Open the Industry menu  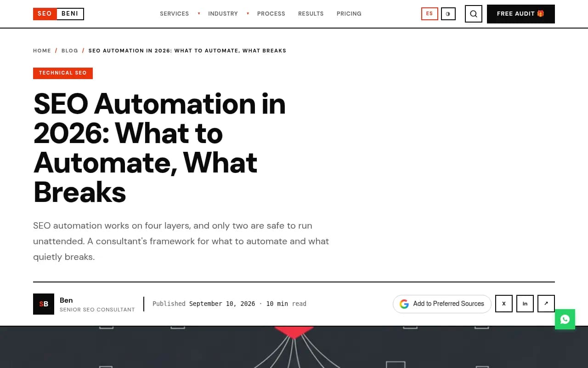[x=223, y=14]
